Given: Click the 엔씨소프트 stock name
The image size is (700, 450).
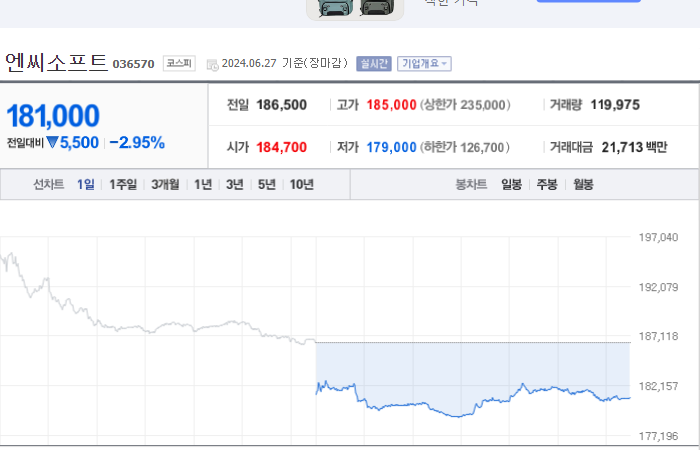Looking at the screenshot, I should (x=56, y=62).
